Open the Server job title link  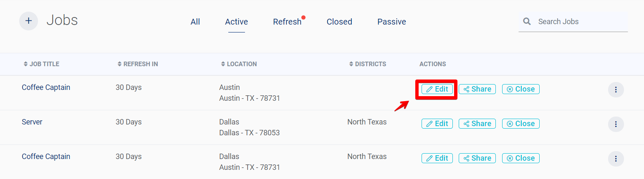(32, 122)
